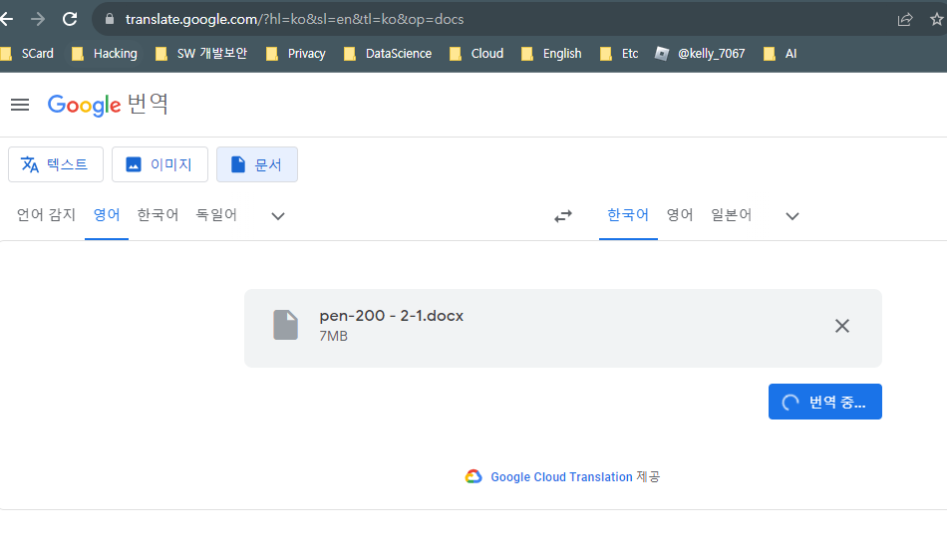Share this page using the share icon

click(905, 19)
